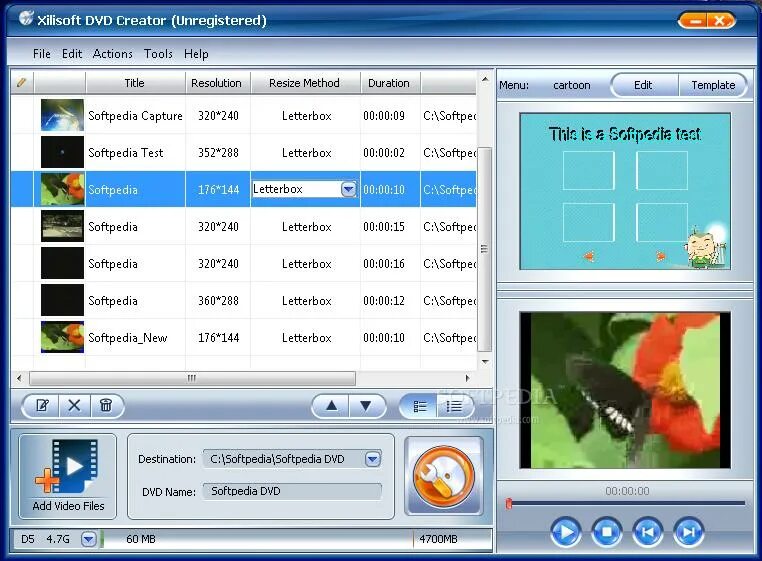Viewport: 762px width, 561px height.
Task: Move selected video up with triangle button
Action: [x=331, y=405]
